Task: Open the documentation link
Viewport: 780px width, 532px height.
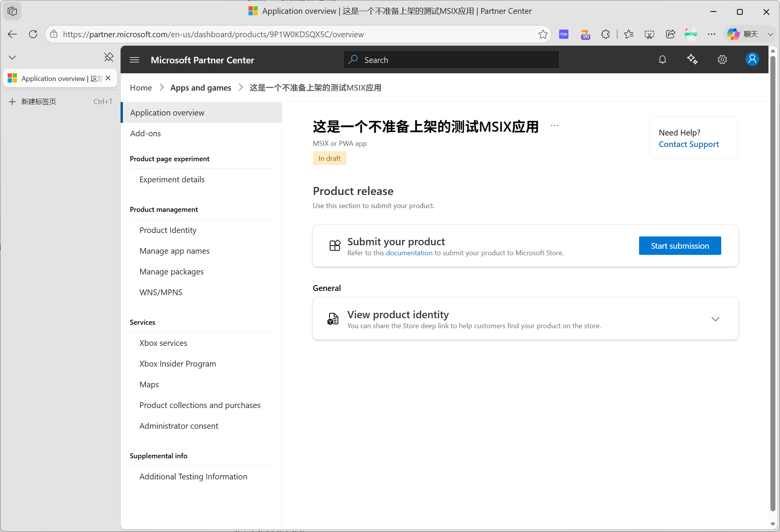Action: click(409, 253)
